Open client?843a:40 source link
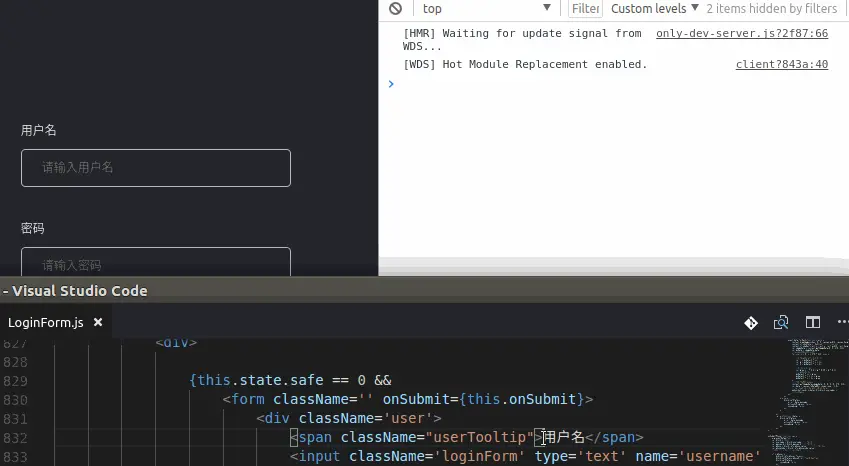This screenshot has height=466, width=849. coord(781,64)
